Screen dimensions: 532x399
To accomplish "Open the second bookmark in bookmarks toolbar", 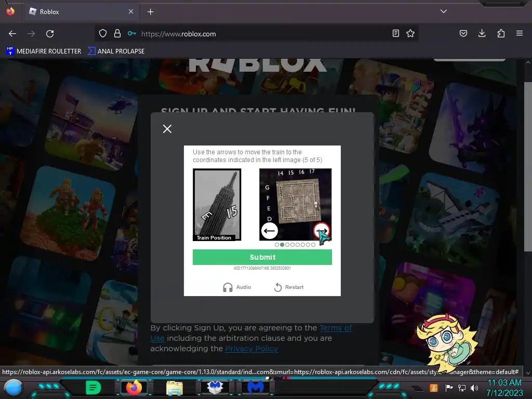I will click(116, 51).
